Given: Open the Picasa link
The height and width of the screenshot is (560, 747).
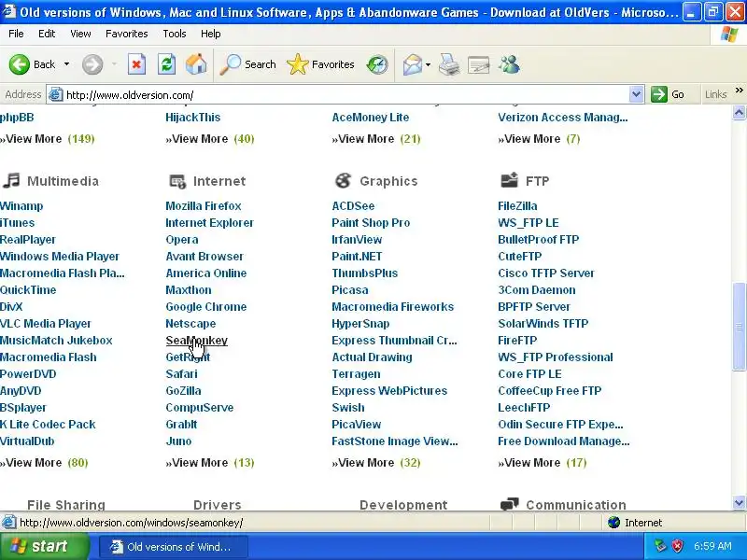Looking at the screenshot, I should 349,290.
